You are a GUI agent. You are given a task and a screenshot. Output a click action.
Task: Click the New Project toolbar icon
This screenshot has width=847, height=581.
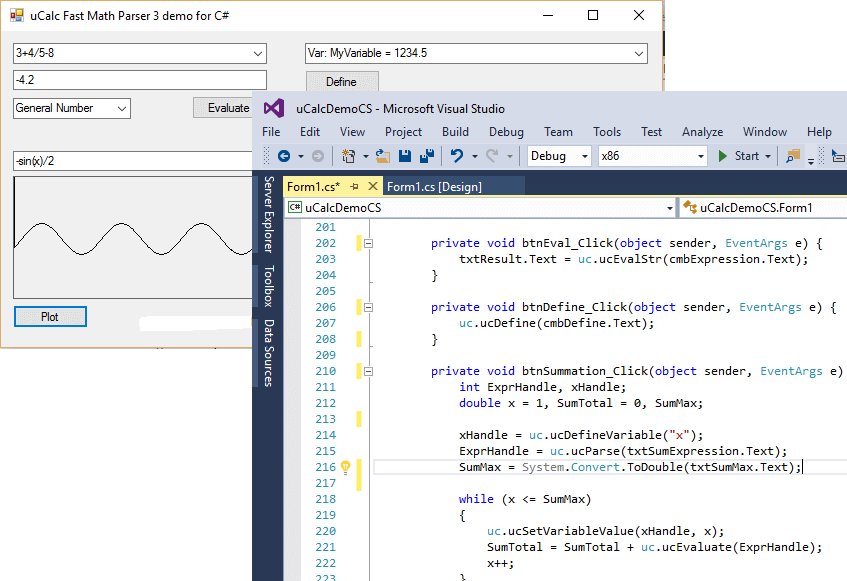pos(347,155)
